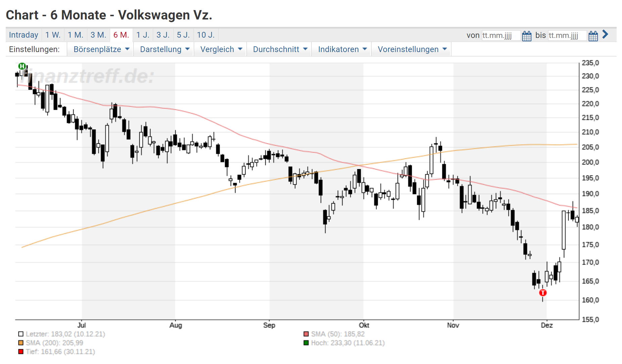Select the 1 W. timeframe tab

(53, 35)
